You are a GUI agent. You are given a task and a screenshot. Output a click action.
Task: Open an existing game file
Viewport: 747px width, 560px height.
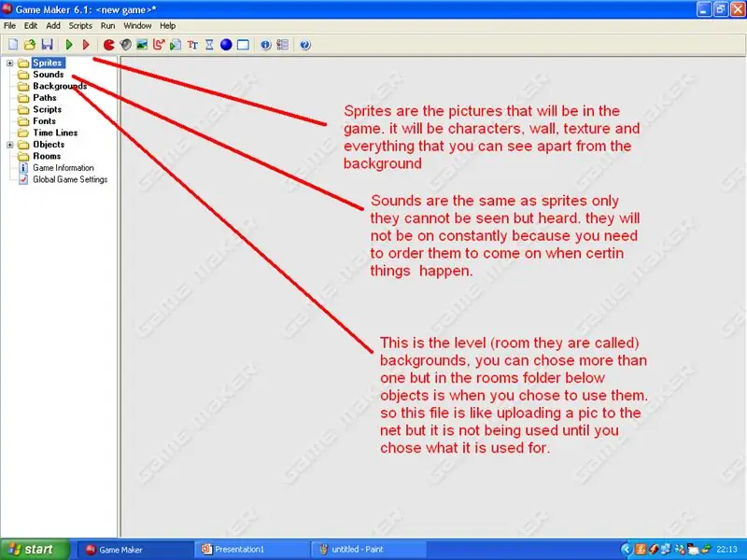[30, 45]
